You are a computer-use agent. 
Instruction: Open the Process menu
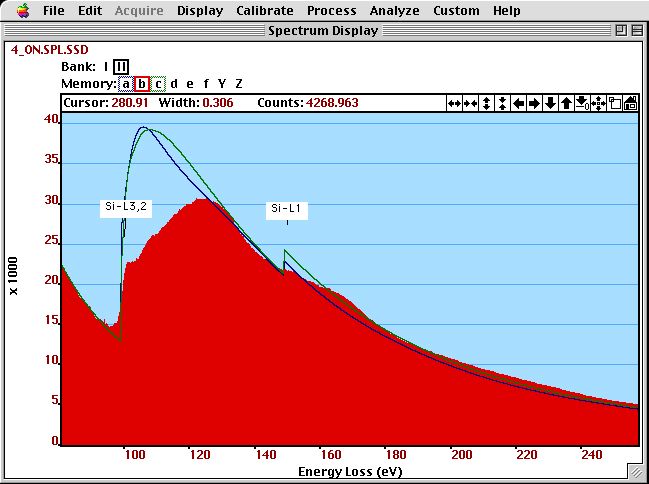click(331, 11)
